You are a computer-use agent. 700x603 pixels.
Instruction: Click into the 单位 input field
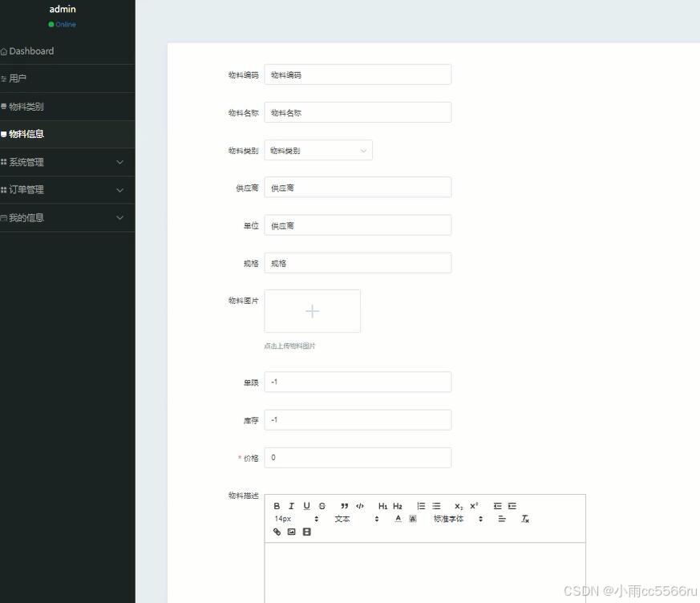click(x=358, y=225)
